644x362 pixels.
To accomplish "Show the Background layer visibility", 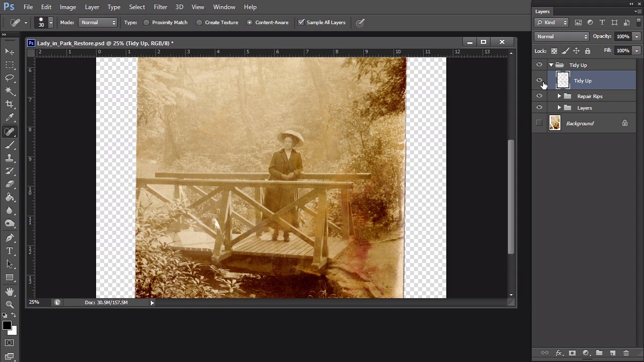I will (539, 123).
